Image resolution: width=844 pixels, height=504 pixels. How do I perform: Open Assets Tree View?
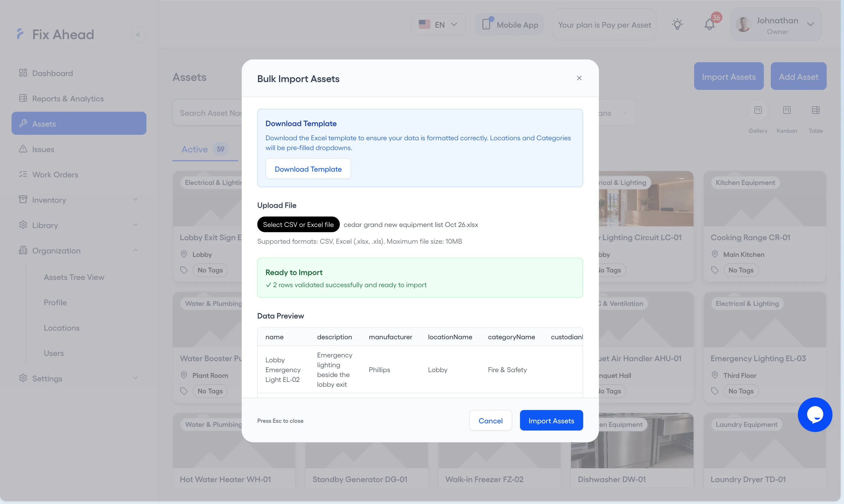click(x=74, y=277)
